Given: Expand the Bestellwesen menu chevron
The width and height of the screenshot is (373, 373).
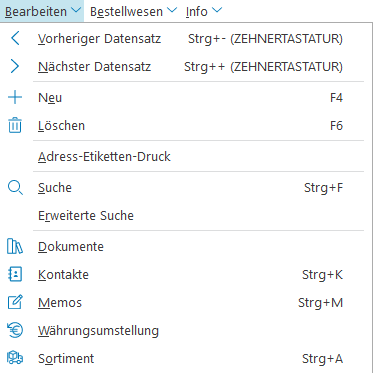Looking at the screenshot, I should 172,11.
